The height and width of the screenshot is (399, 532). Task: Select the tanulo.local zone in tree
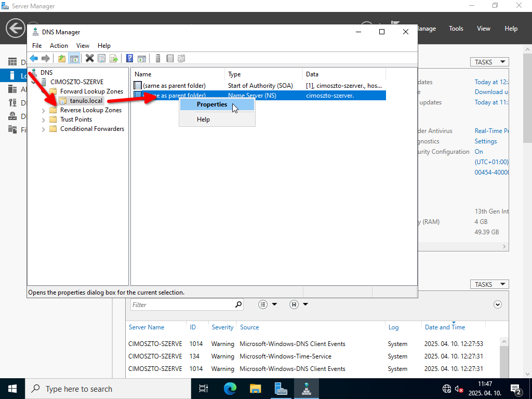86,101
